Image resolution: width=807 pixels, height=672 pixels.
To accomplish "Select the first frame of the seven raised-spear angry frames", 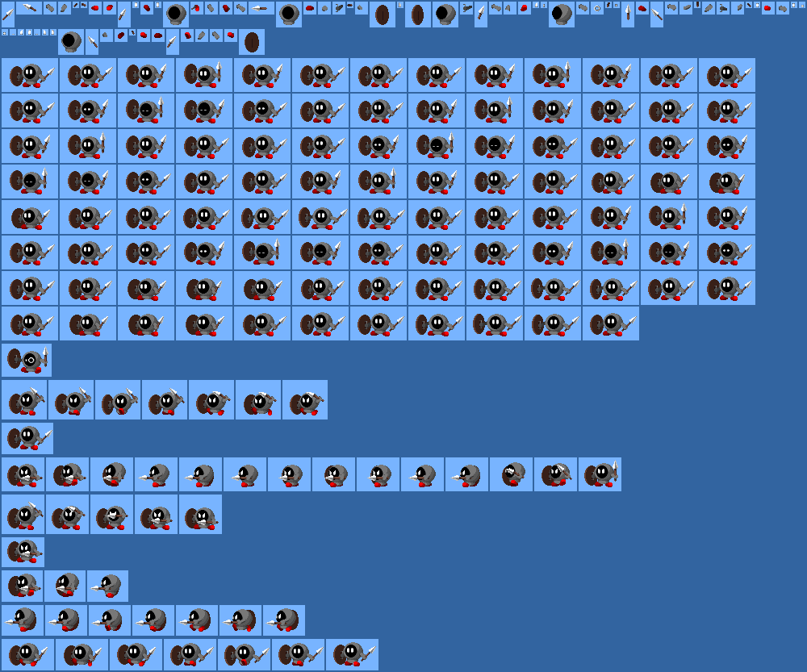I will click(x=24, y=400).
